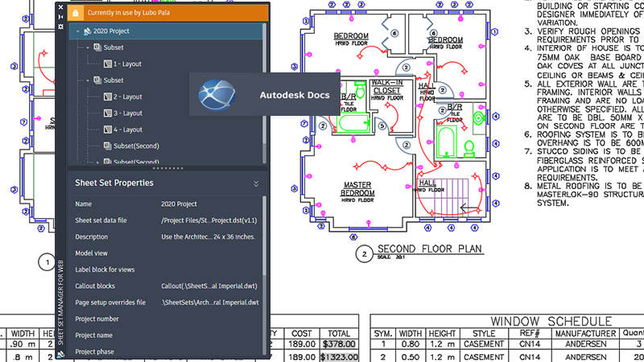The width and height of the screenshot is (644, 362).
Task: Select the 3 - Layout sheet
Action: [127, 113]
